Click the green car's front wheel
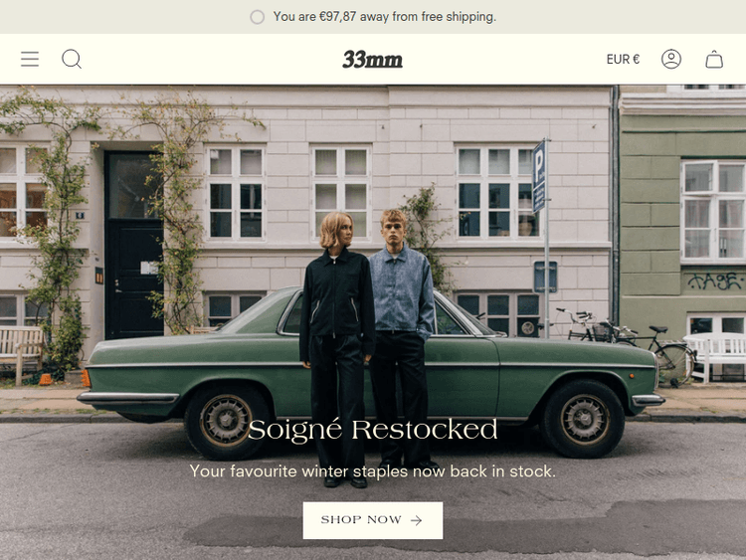The width and height of the screenshot is (746, 560). [585, 419]
